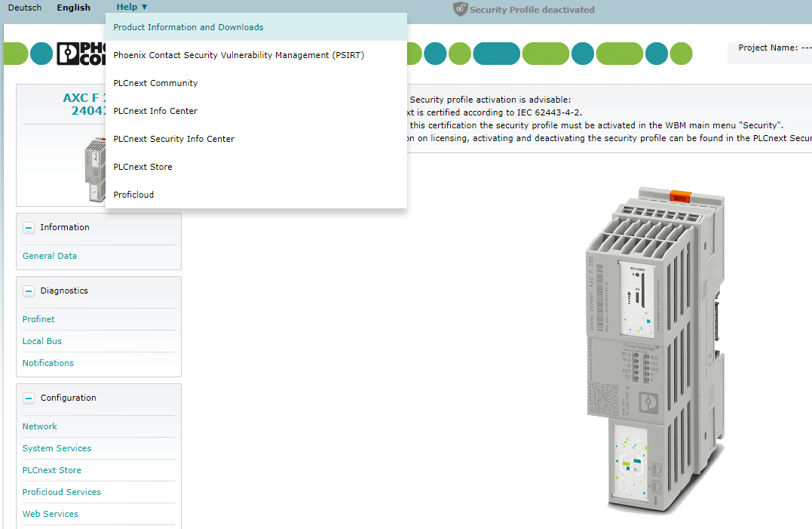Image resolution: width=812 pixels, height=529 pixels.
Task: Click the large AXC F controller image
Action: click(x=656, y=351)
